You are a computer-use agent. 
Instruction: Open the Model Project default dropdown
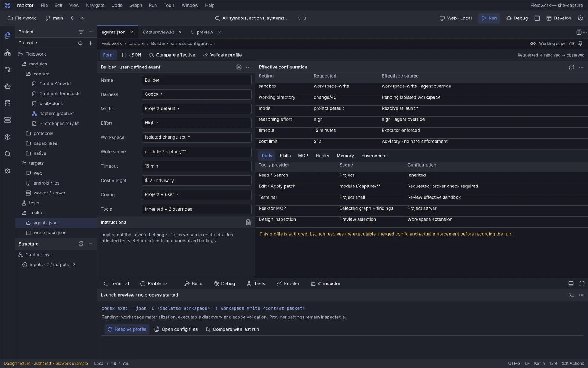point(196,108)
